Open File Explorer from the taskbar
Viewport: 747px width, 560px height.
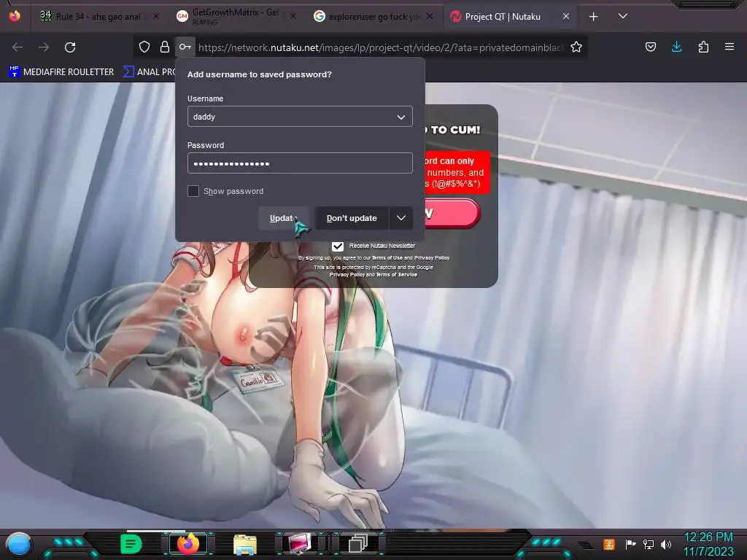[x=245, y=545]
